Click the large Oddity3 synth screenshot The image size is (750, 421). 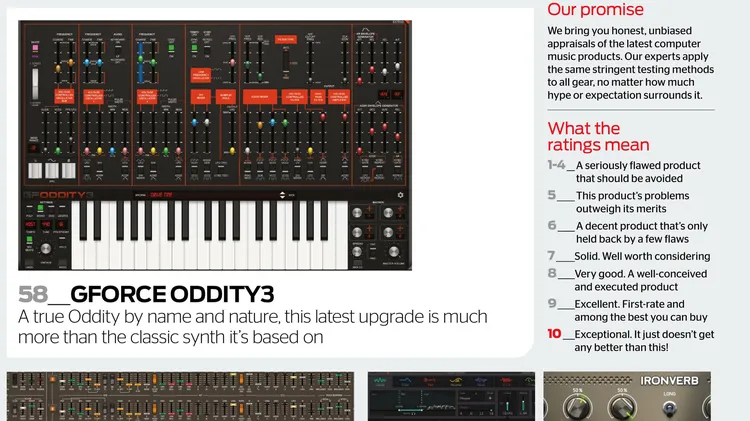point(215,145)
